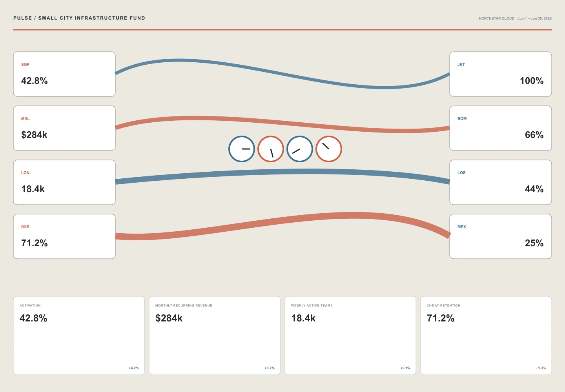Click the "MONTHLY RECURRING REVENUE" title
Screen dimensions: 565x392
pyautogui.click(x=184, y=305)
